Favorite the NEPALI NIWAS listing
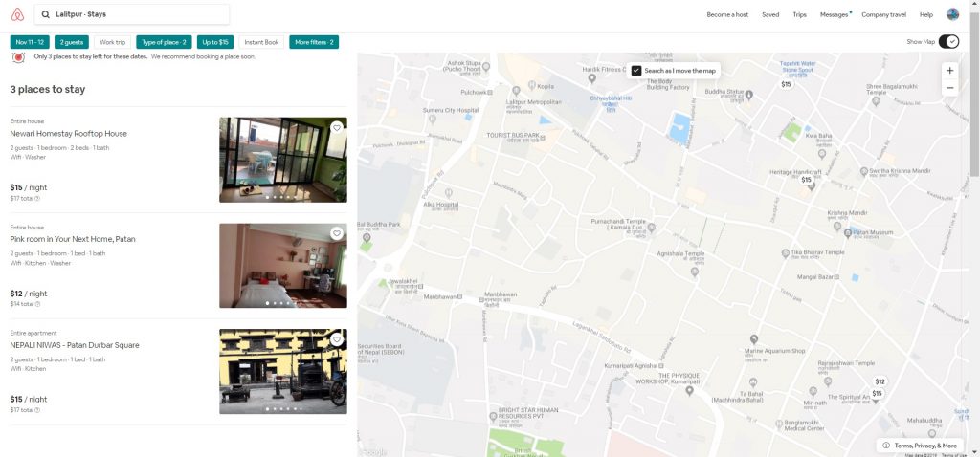 (337, 339)
